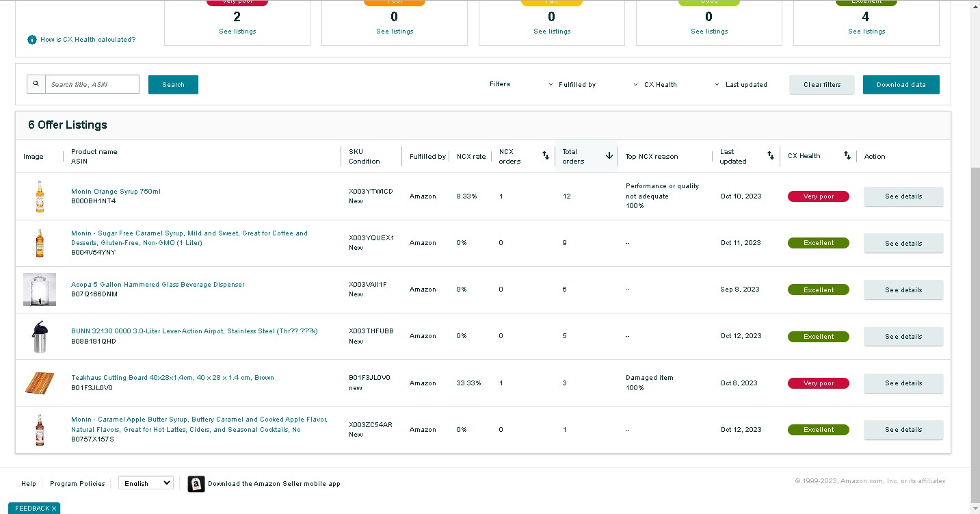Viewport: 980px width, 514px height.
Task: Click the search magnifier icon
Action: [x=36, y=84]
